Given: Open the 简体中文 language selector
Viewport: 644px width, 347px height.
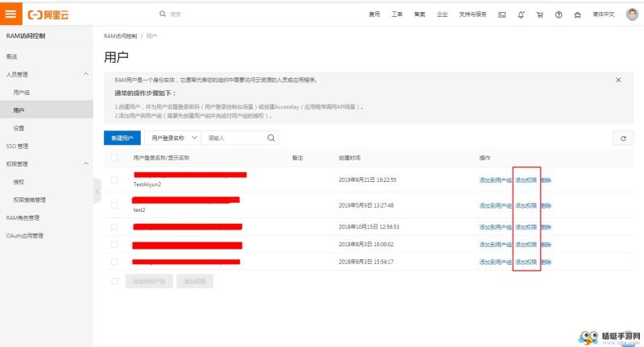Looking at the screenshot, I should (603, 14).
